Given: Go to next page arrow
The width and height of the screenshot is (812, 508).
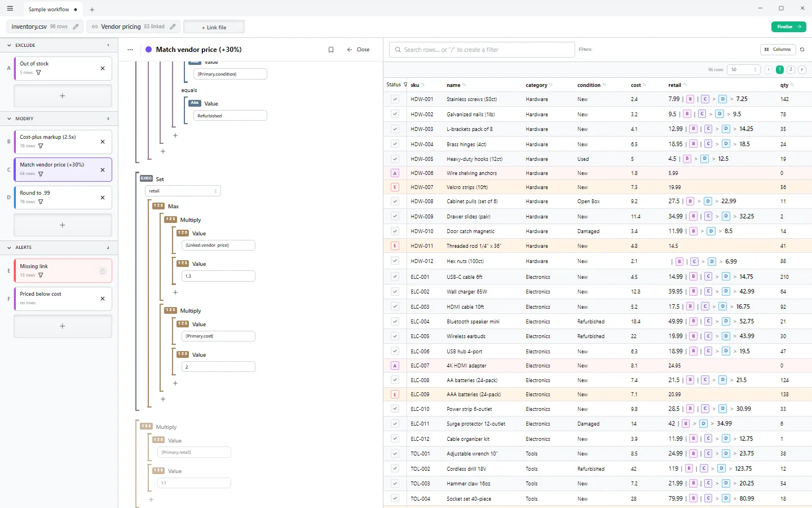Looking at the screenshot, I should coord(802,69).
